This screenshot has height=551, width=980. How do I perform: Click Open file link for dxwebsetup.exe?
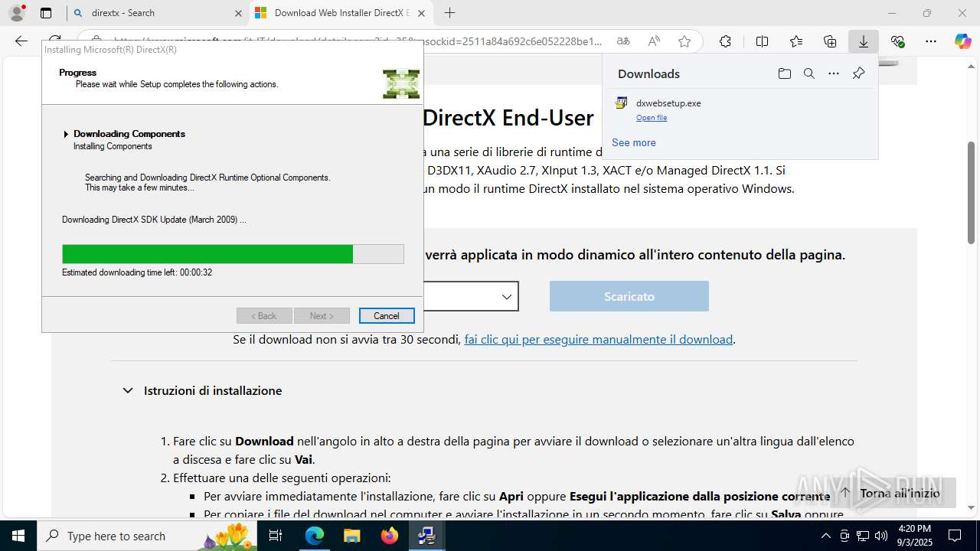point(652,118)
